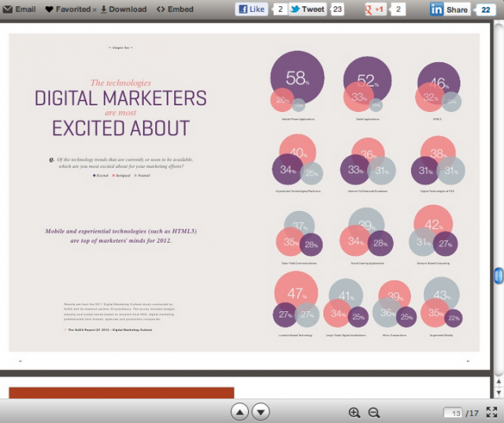Share on LinkedIn

pyautogui.click(x=449, y=9)
